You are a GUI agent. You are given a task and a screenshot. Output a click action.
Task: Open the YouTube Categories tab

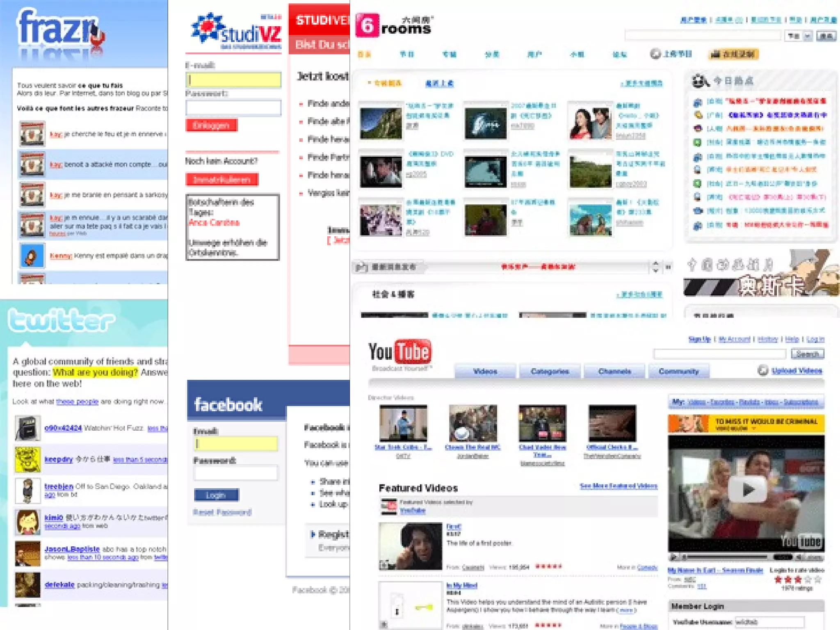[550, 371]
